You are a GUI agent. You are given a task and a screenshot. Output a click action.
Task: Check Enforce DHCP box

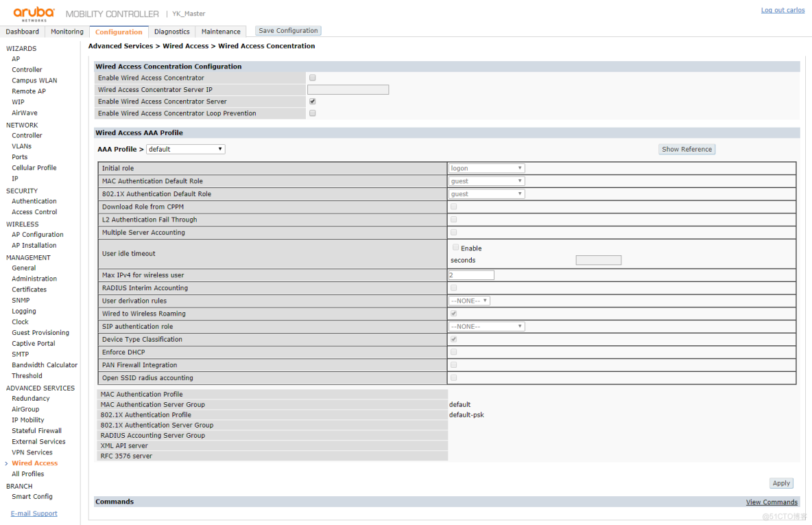[x=453, y=352]
